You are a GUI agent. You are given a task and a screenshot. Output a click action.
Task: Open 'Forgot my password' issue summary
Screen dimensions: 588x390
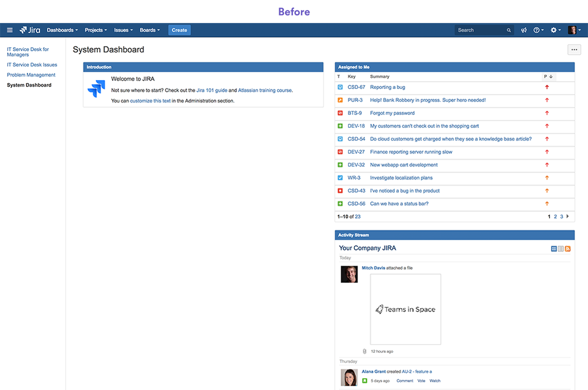(392, 113)
